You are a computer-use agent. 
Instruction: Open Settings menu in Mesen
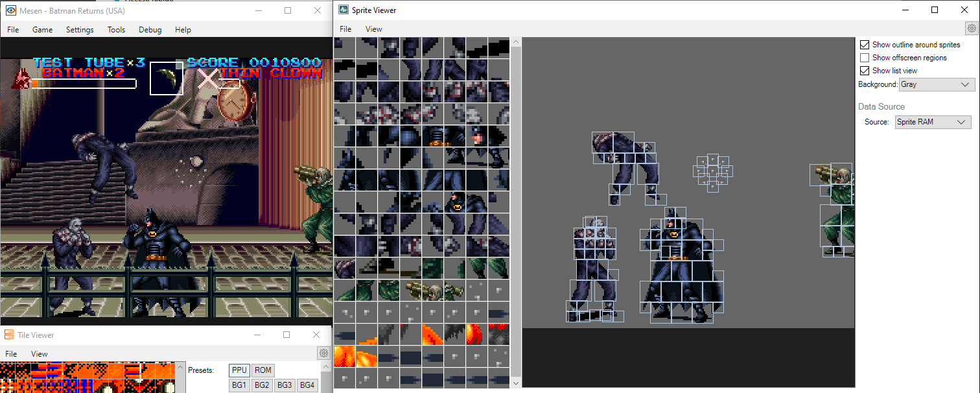tap(80, 29)
